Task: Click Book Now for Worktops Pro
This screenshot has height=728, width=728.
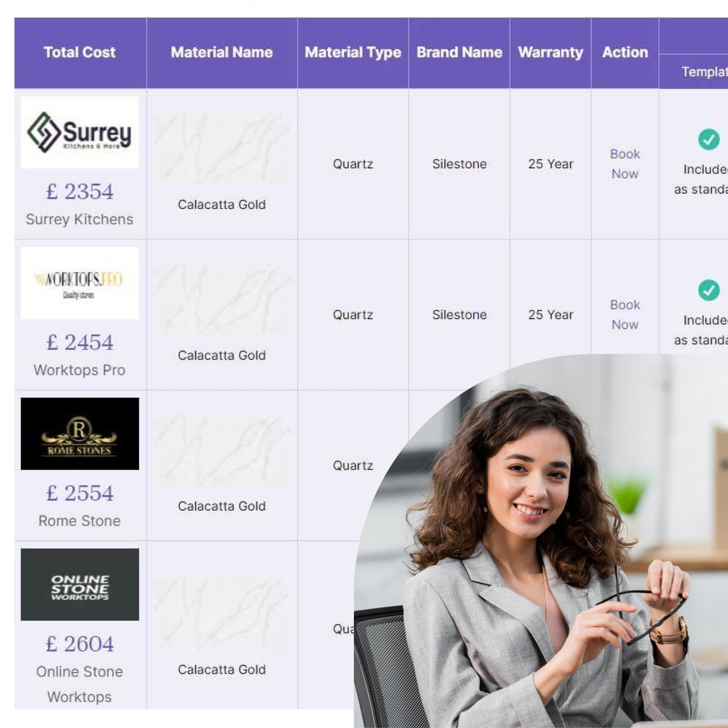Action: coord(625,315)
